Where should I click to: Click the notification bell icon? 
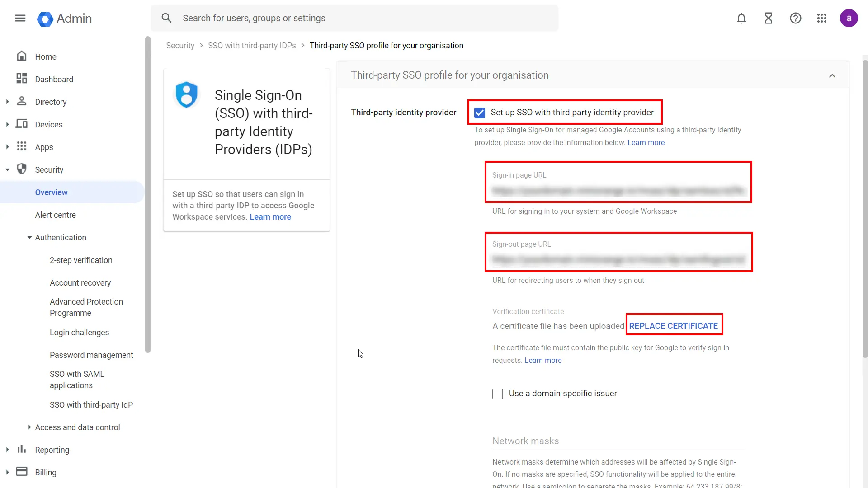(x=741, y=18)
